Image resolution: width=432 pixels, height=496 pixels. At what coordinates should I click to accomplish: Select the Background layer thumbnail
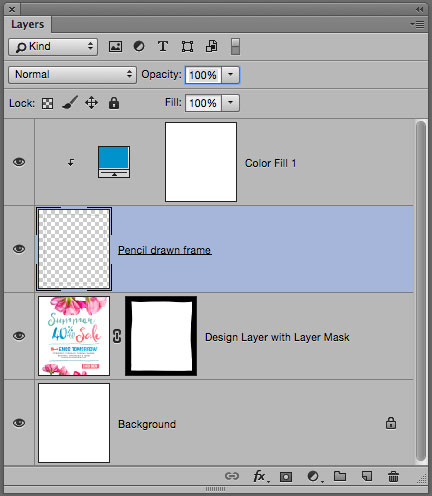tap(74, 423)
